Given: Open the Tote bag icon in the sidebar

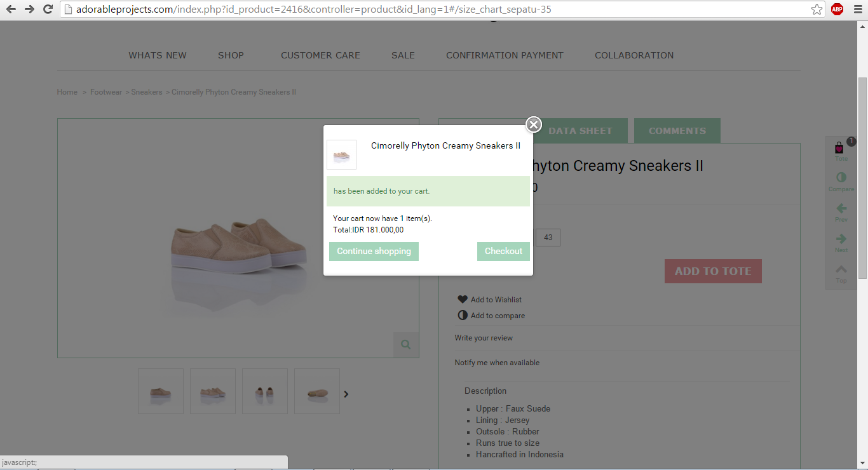Looking at the screenshot, I should click(x=840, y=148).
